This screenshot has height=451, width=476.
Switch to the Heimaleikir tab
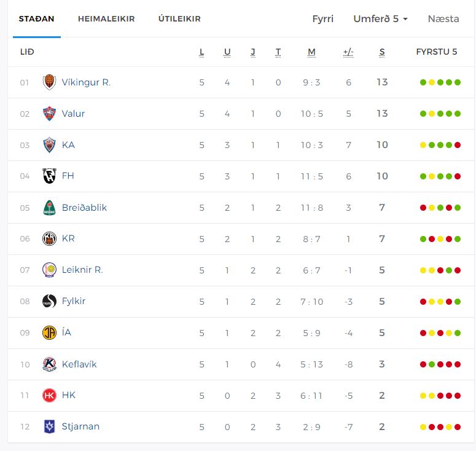pos(106,19)
